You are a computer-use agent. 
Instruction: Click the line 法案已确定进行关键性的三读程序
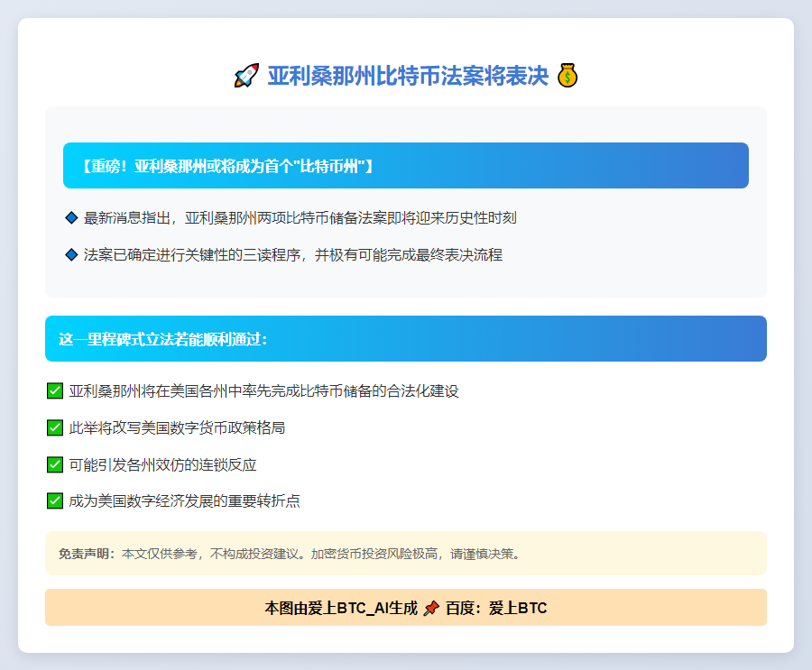pyautogui.click(x=293, y=255)
